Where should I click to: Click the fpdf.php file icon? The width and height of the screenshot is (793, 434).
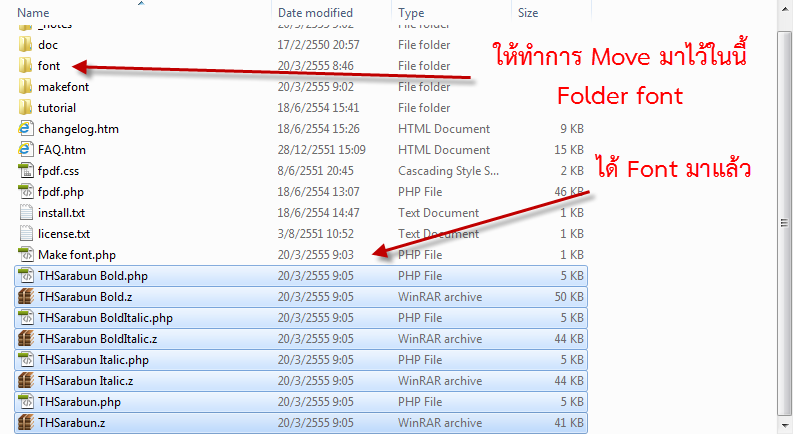coord(26,192)
